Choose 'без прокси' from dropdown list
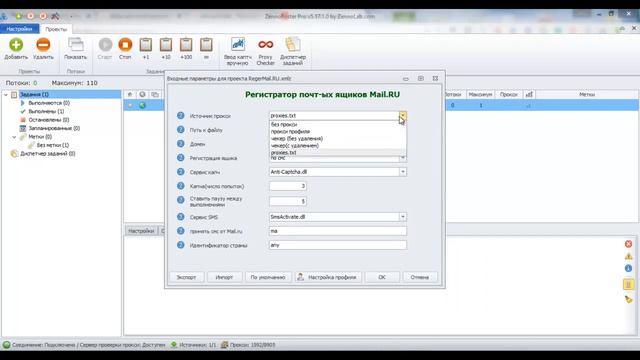Screen dimensions: 640x360 pos(338,124)
